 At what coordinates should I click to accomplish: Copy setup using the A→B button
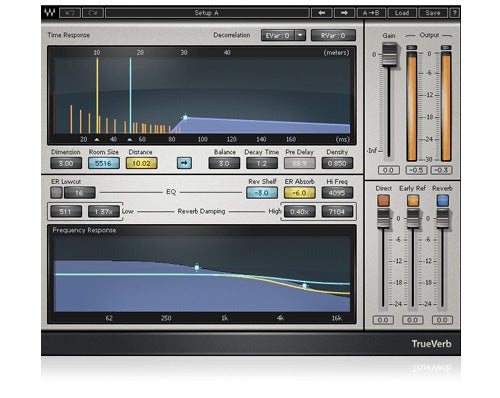[371, 13]
